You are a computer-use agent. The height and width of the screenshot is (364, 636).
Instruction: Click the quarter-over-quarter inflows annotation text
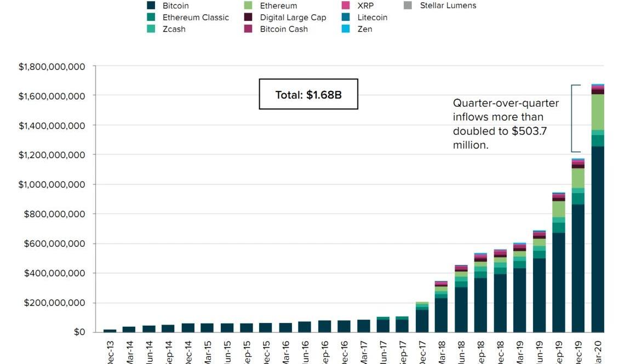[498, 124]
